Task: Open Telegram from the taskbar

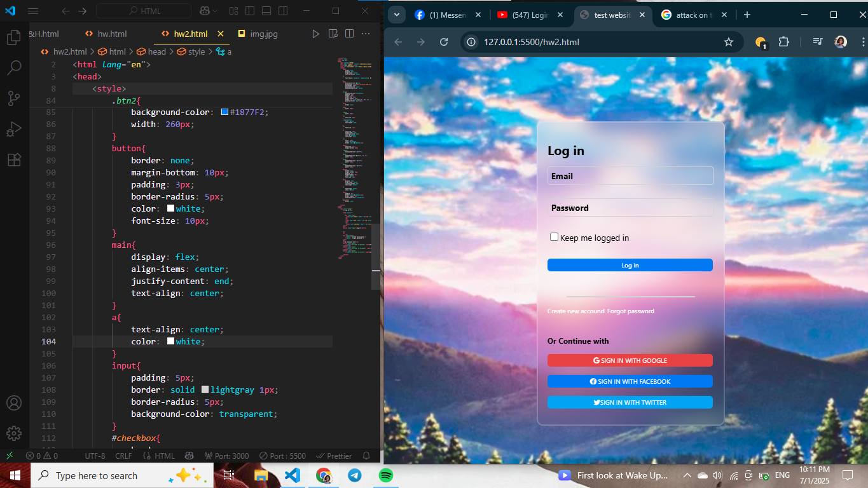Action: [x=354, y=475]
